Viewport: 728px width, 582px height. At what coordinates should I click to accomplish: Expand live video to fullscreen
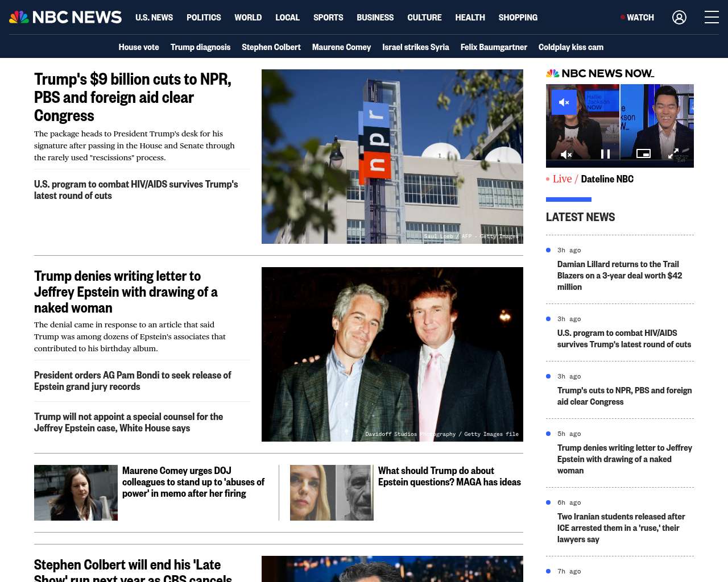[673, 153]
